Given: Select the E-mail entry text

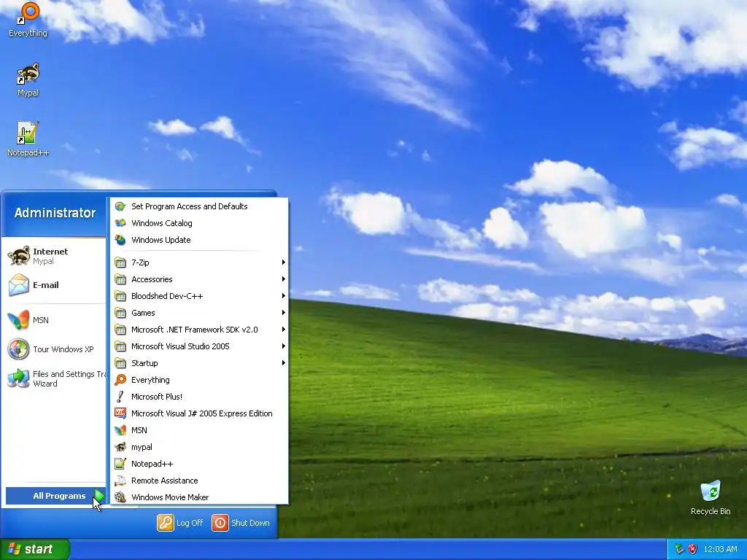Looking at the screenshot, I should pyautogui.click(x=46, y=285).
